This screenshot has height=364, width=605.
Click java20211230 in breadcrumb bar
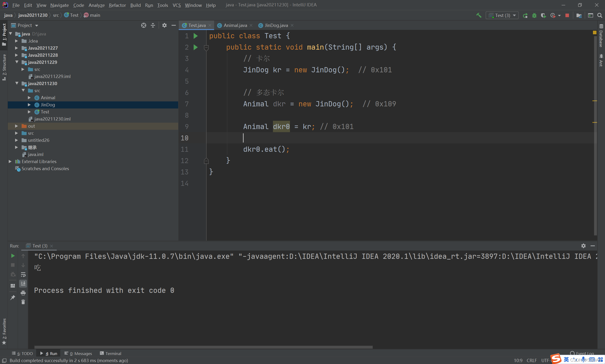[x=33, y=15]
